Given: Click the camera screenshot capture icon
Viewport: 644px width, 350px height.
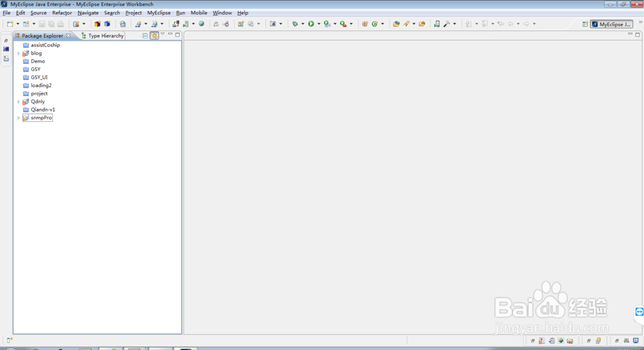Looking at the screenshot, I should [x=272, y=24].
